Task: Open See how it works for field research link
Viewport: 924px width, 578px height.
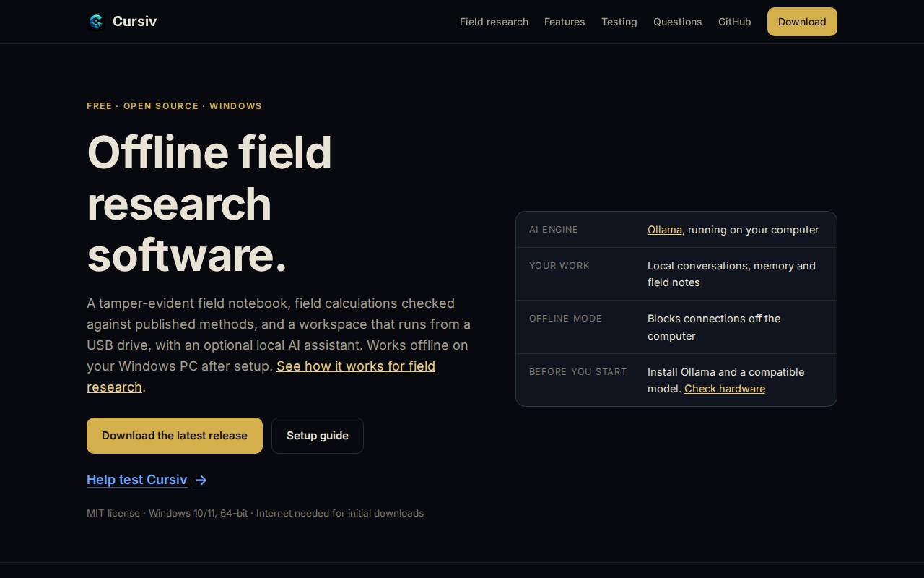Action: 261,376
